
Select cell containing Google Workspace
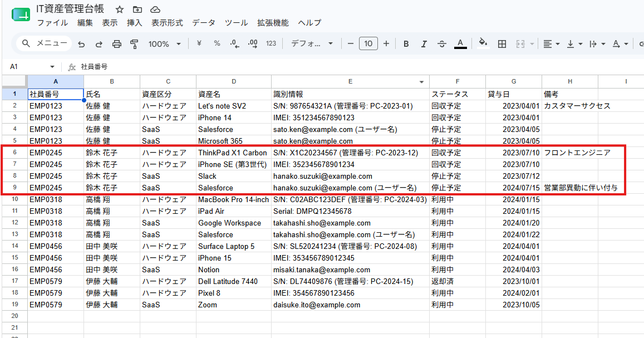pyautogui.click(x=234, y=223)
